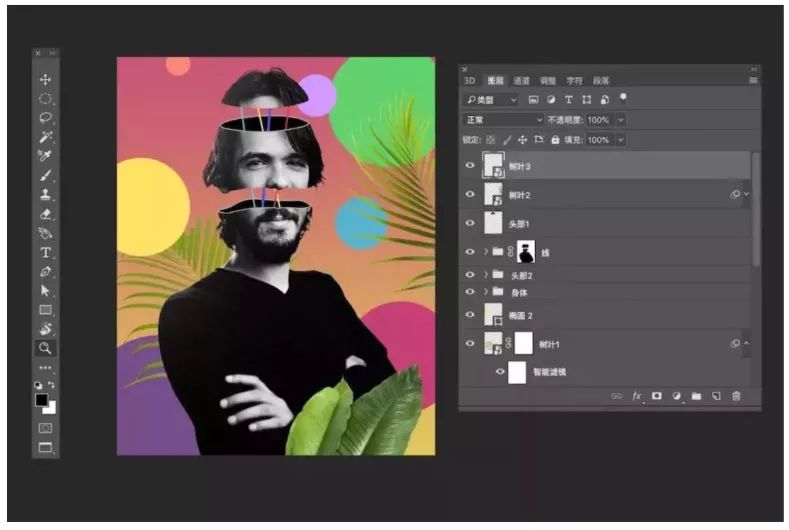Image resolution: width=789 pixels, height=530 pixels.
Task: Hide the 线 group layer
Action: coord(470,252)
